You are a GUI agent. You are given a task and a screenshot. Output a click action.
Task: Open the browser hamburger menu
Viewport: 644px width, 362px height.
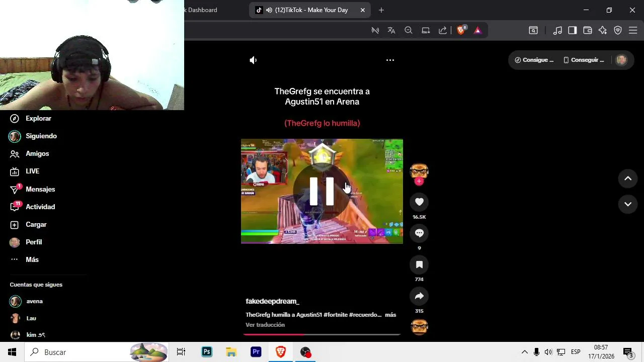coord(633,31)
